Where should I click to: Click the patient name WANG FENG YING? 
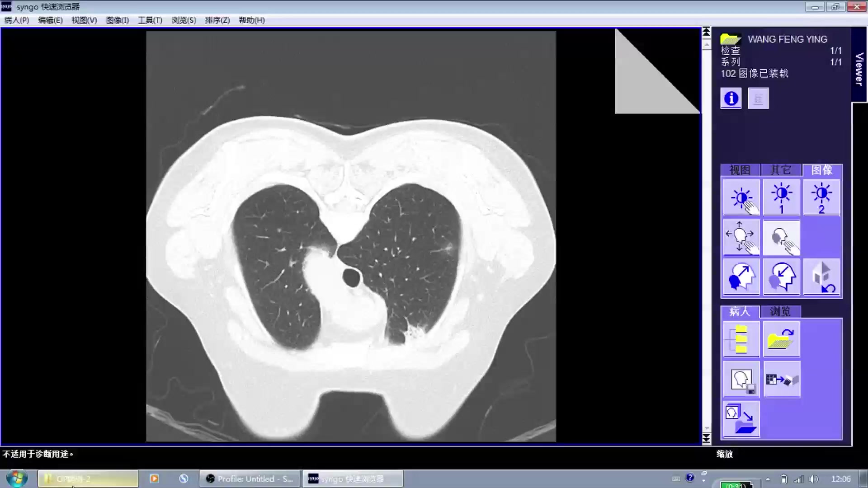tap(788, 39)
